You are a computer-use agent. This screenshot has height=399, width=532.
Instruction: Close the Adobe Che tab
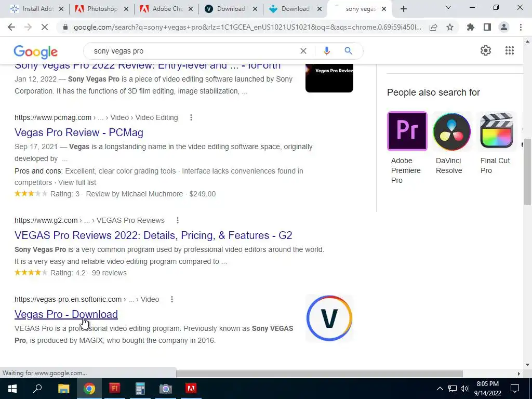(191, 9)
